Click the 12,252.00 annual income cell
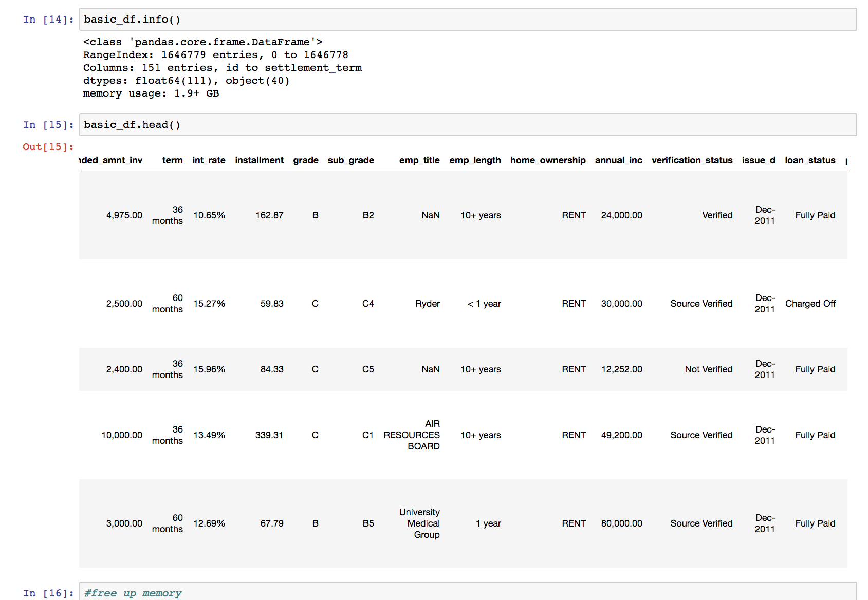Image resolution: width=868 pixels, height=600 pixels. (622, 369)
